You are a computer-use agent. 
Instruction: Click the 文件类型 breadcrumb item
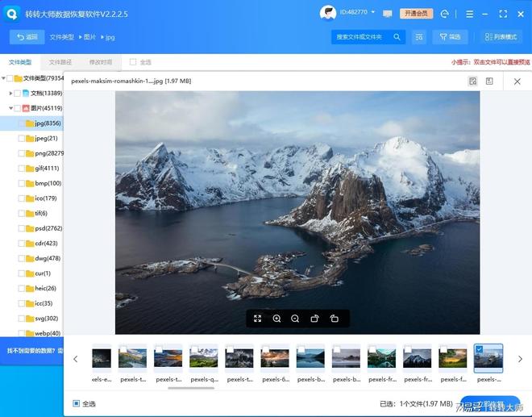[62, 37]
